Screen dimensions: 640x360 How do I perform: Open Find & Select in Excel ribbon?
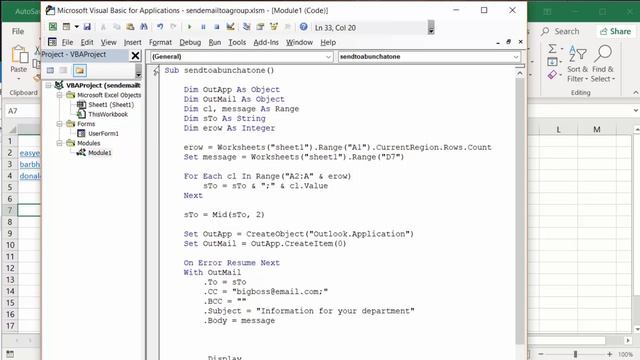pos(603,64)
